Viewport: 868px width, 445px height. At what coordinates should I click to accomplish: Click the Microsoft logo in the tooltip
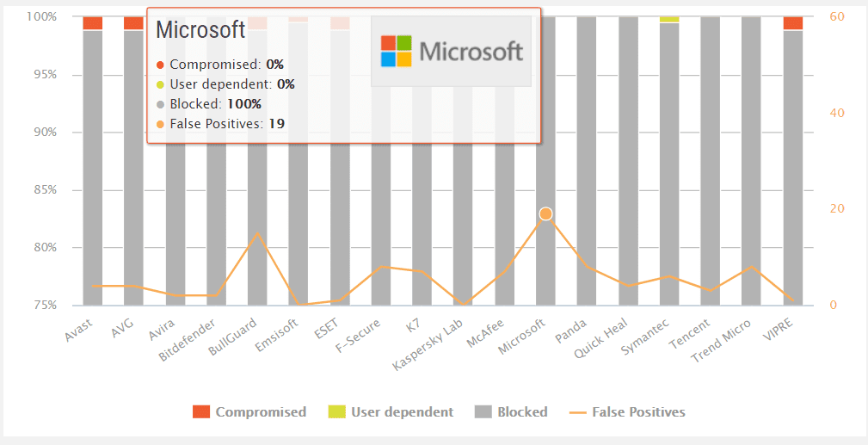tap(452, 52)
